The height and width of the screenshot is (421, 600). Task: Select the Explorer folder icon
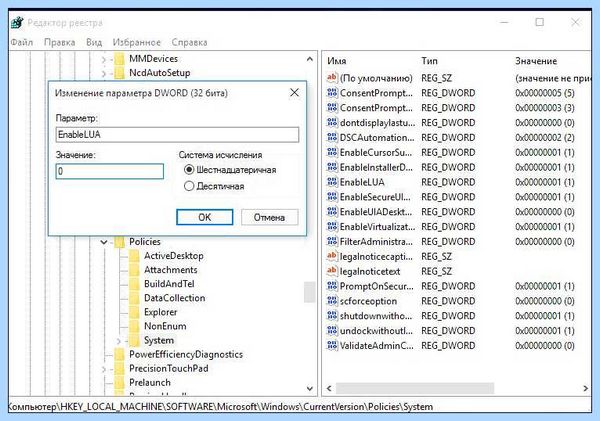(x=134, y=312)
